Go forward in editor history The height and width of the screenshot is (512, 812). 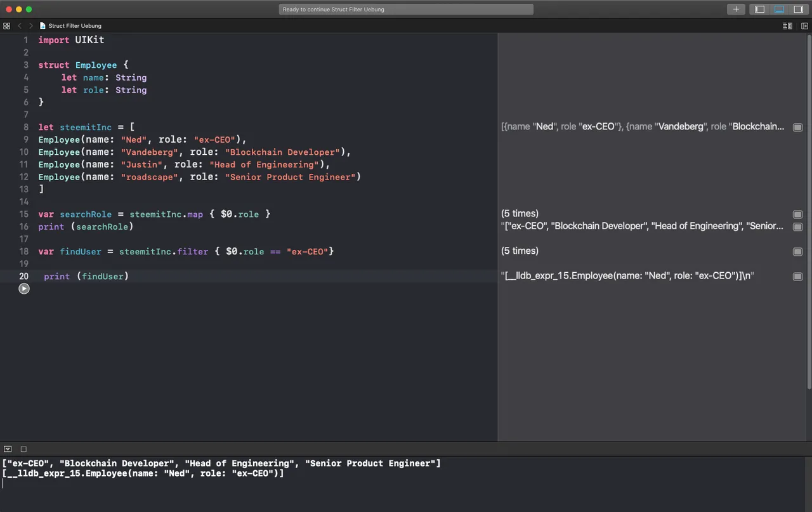(x=30, y=26)
